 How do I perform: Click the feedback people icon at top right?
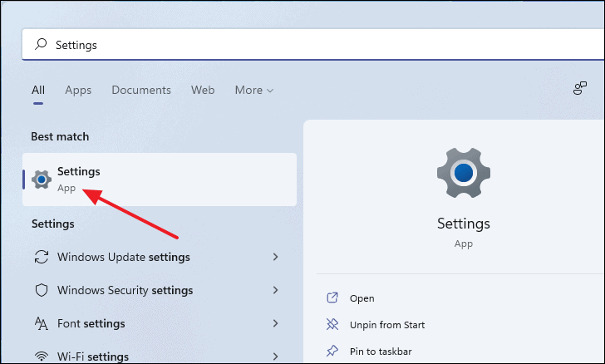pos(579,88)
